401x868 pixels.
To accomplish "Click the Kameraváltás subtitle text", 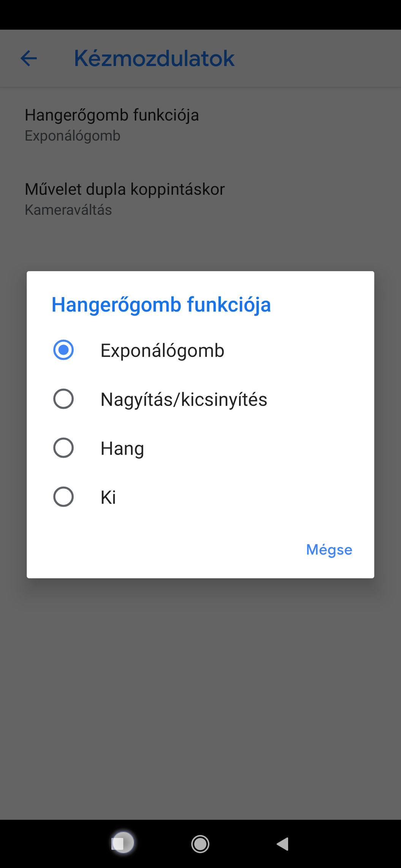I will [68, 210].
